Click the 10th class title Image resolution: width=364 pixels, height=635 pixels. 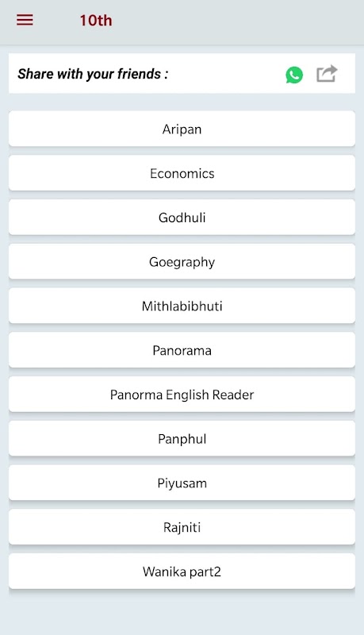coord(96,21)
